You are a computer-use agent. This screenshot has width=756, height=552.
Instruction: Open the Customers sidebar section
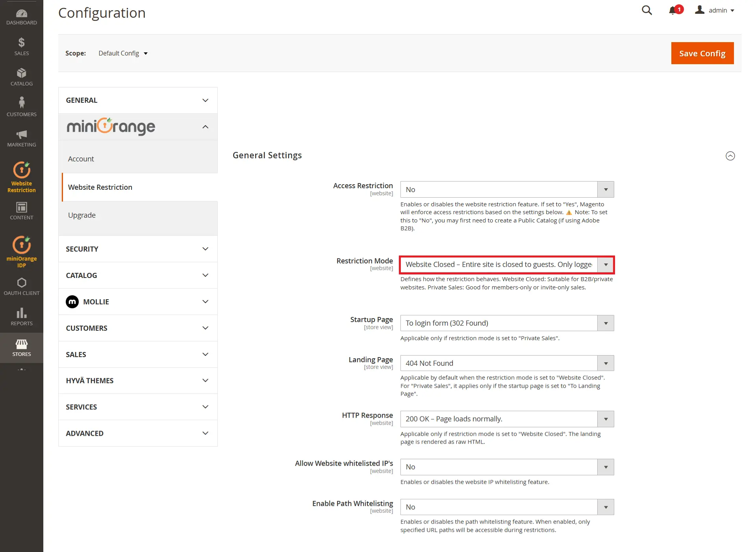21,106
